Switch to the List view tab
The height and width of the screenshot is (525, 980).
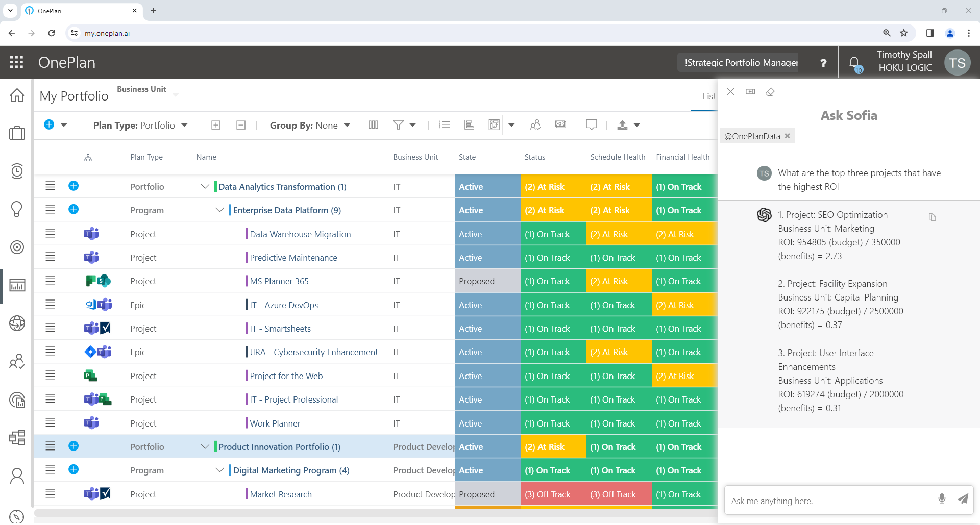[x=709, y=96]
